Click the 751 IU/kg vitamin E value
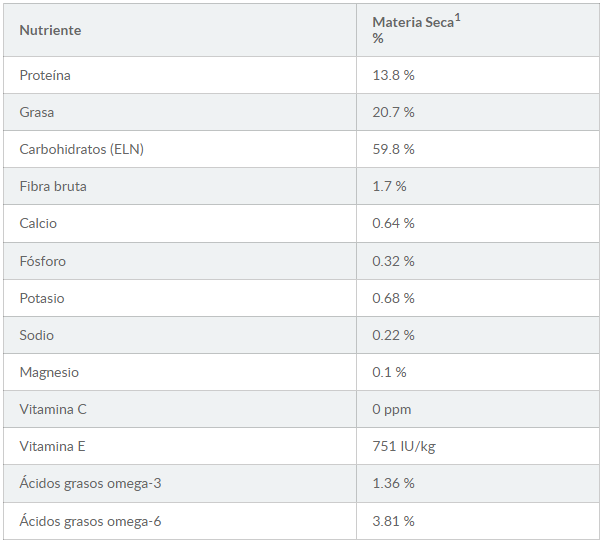 coord(404,446)
